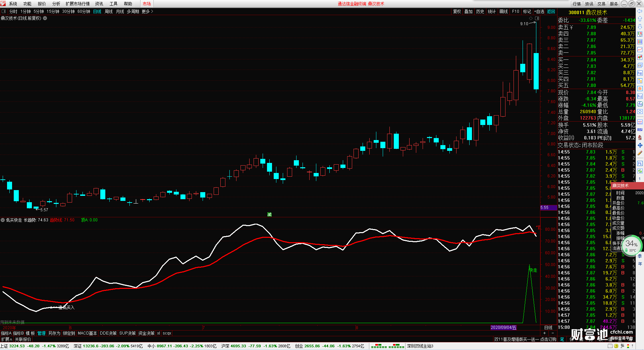The image size is (644, 350).
Task: Click the 2020/09/04/五 date marker
Action: pos(503,327)
